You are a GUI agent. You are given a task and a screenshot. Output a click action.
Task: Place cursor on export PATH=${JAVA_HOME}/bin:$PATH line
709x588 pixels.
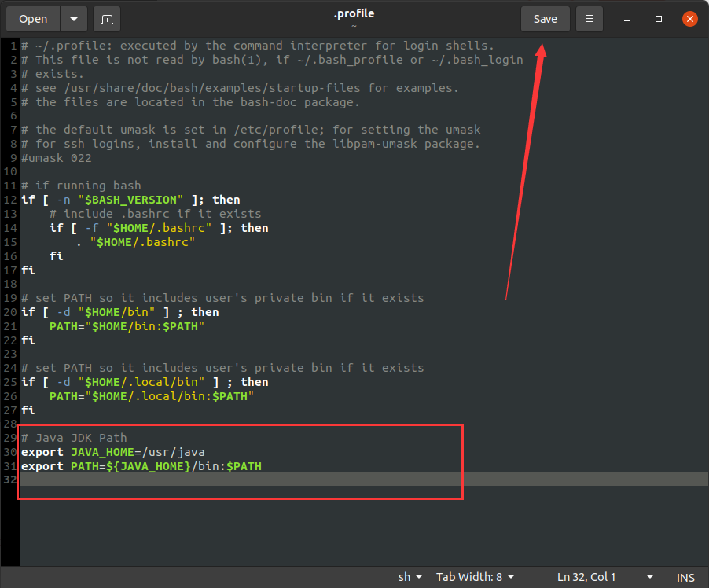point(141,466)
